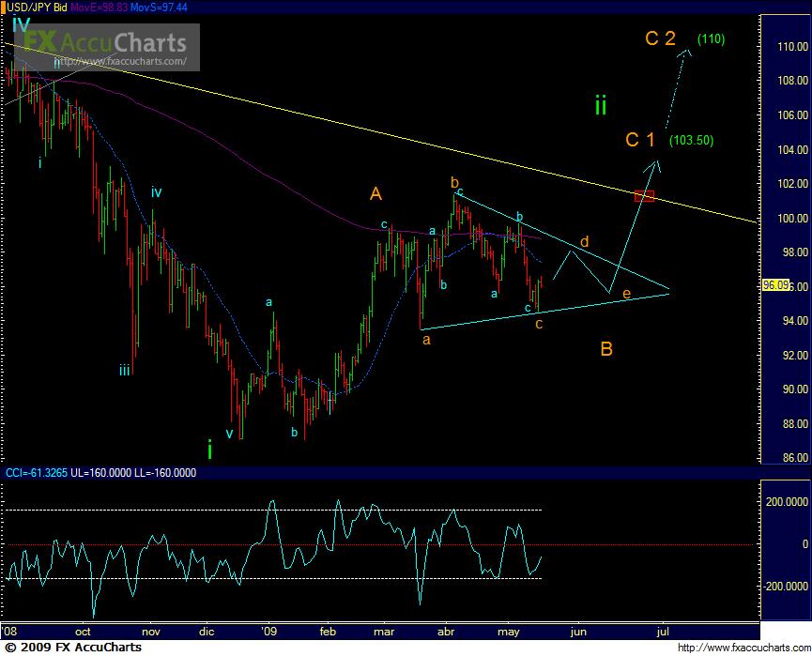The image size is (812, 656).
Task: Click the FX AccuCharts logo
Action: (105, 42)
